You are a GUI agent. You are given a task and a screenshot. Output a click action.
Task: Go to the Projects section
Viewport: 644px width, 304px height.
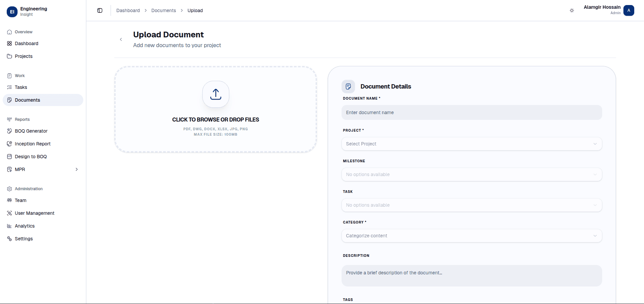(24, 56)
